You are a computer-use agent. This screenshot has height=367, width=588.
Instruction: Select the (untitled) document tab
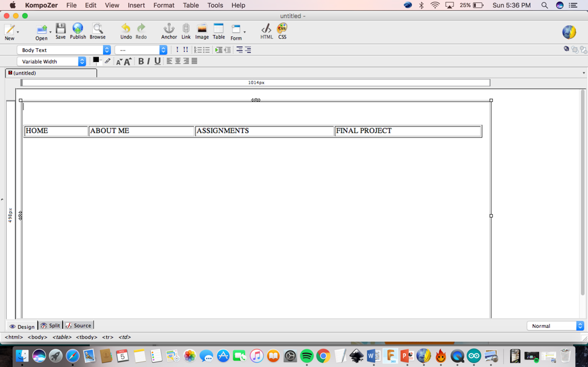coord(51,73)
